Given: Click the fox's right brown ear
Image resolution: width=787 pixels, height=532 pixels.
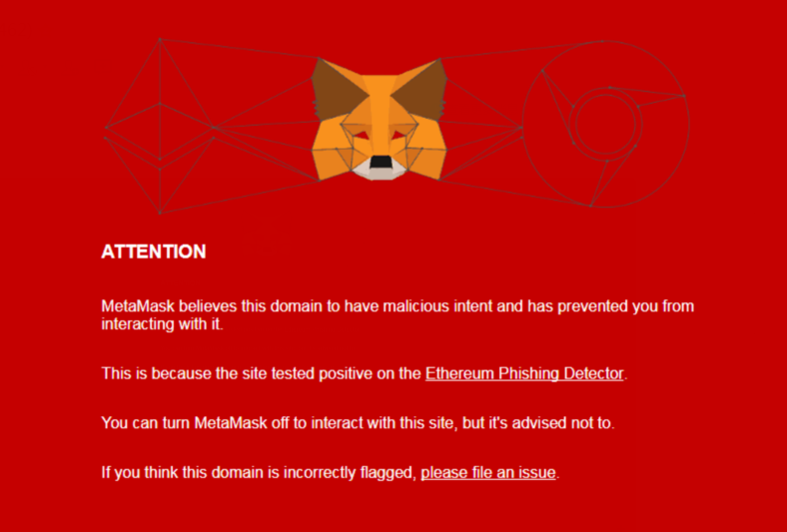Looking at the screenshot, I should click(x=422, y=90).
